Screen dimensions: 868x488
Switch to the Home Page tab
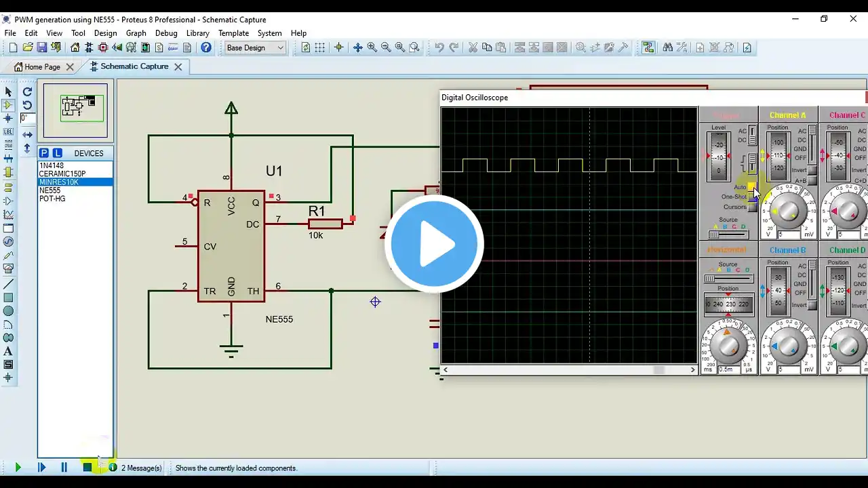pos(42,67)
